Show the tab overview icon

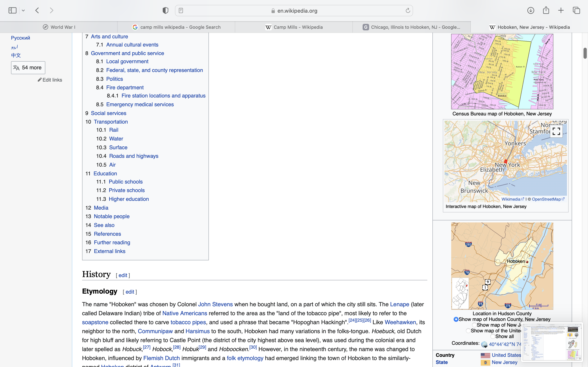coord(576,10)
